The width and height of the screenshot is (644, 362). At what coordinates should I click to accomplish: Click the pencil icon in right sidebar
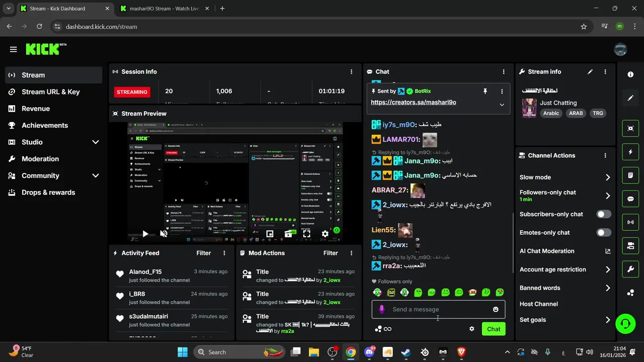click(630, 98)
